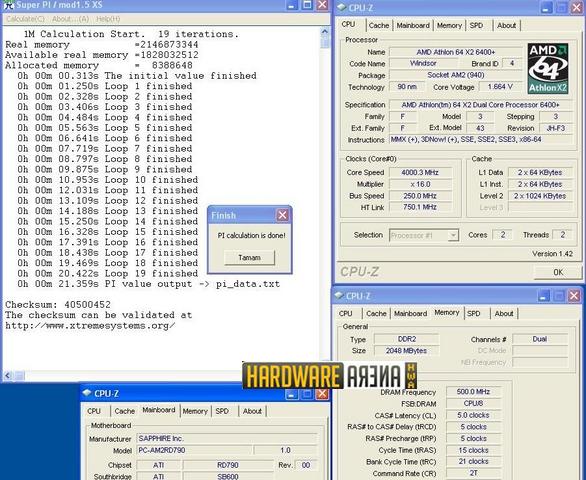
Task: Click CPU-Z title icon in Mainboard window
Action: (x=87, y=393)
